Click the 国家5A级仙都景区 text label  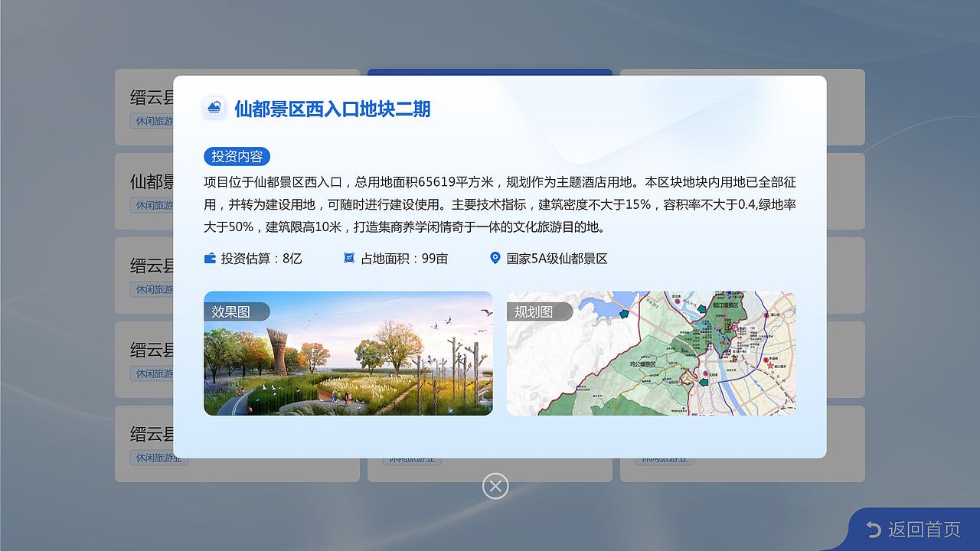pyautogui.click(x=559, y=258)
